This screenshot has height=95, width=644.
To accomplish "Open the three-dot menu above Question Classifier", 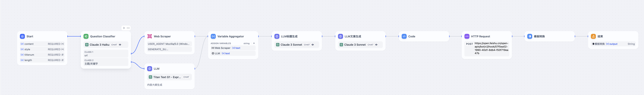I will pos(128,28).
